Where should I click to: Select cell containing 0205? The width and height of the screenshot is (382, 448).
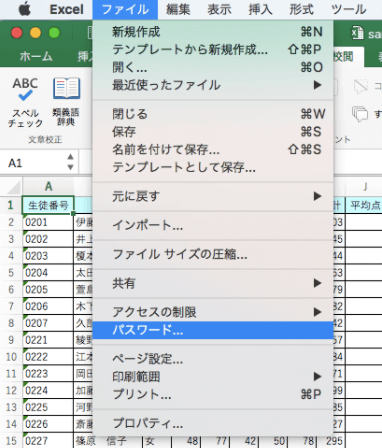tap(48, 289)
